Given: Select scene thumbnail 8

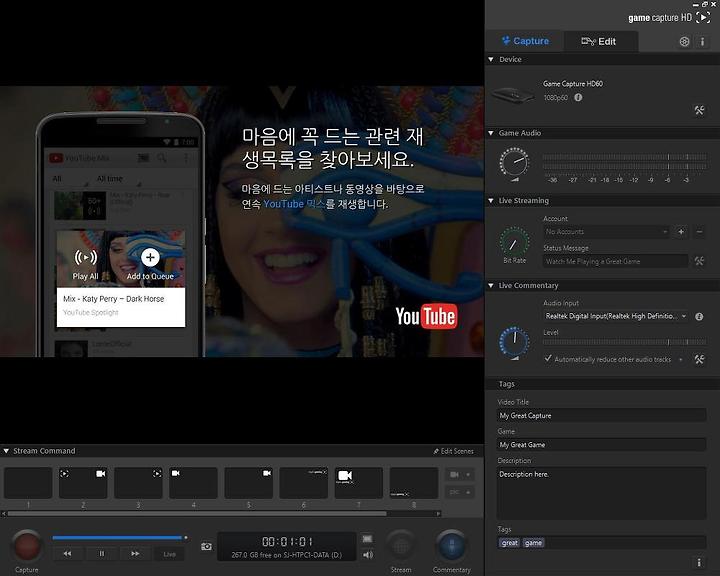Looking at the screenshot, I should click(x=414, y=483).
